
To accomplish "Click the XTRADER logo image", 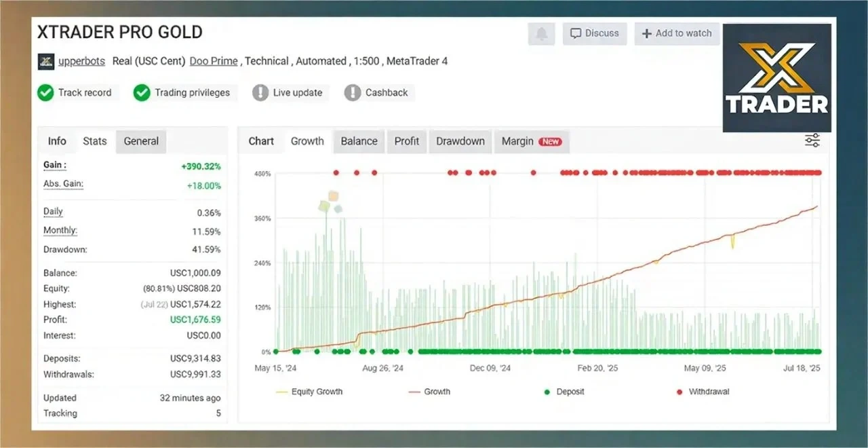I will [x=776, y=78].
